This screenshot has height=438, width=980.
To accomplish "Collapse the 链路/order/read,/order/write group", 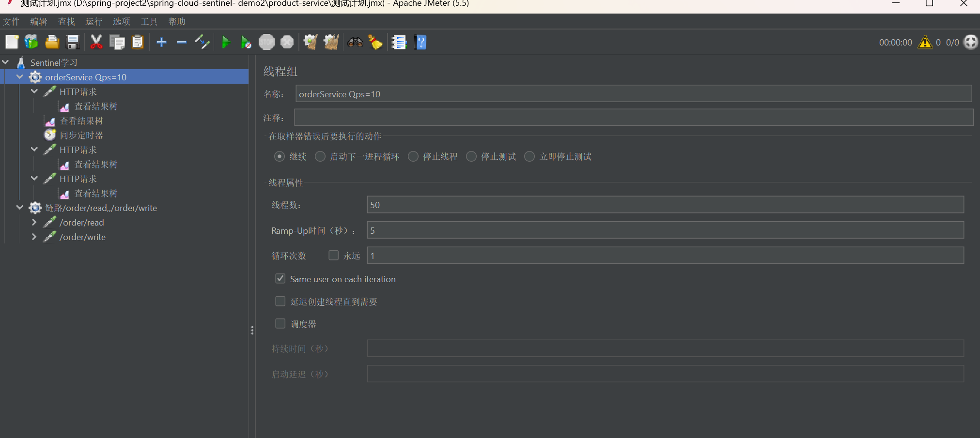I will [20, 207].
